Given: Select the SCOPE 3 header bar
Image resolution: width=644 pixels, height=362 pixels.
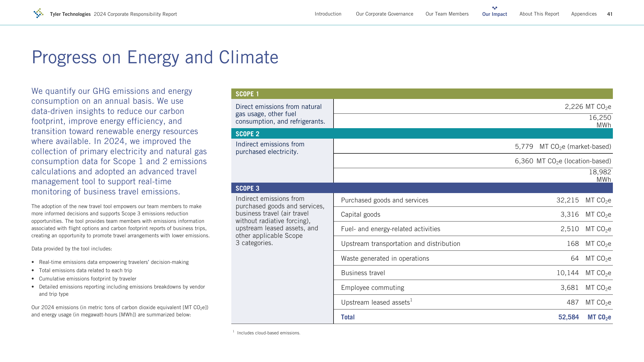Looking at the screenshot, I should coord(422,188).
